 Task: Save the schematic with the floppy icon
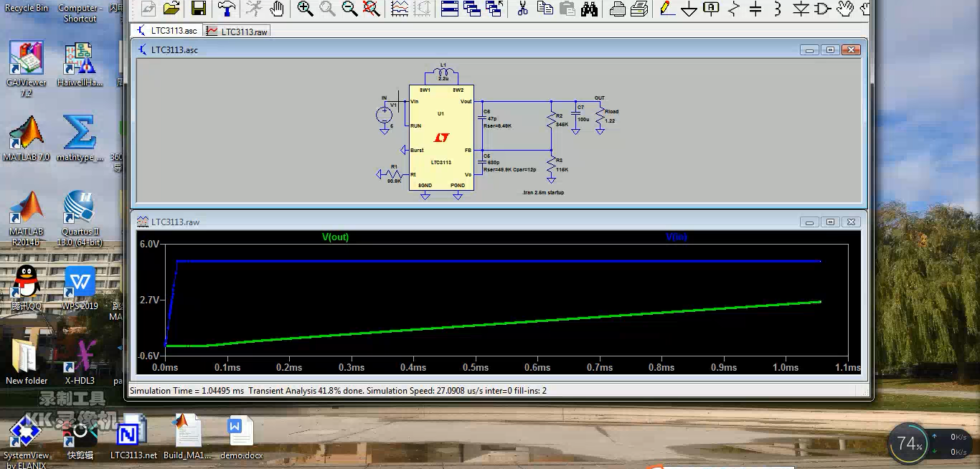click(x=199, y=9)
